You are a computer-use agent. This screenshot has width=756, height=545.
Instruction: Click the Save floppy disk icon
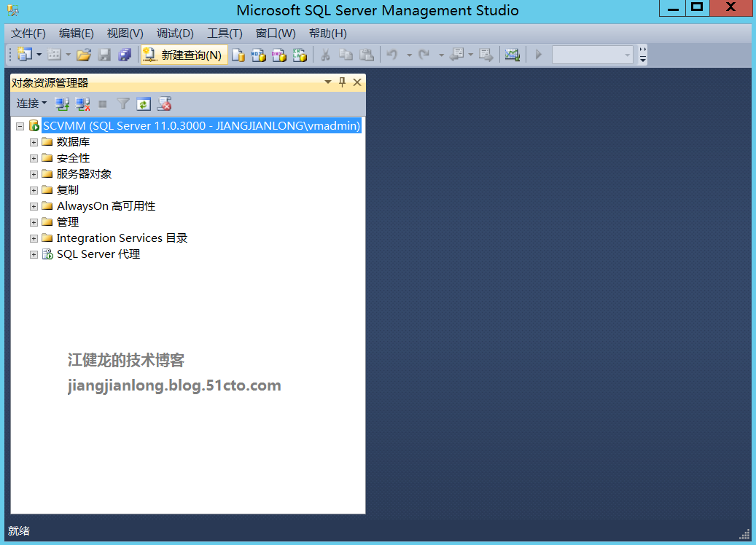[x=105, y=55]
